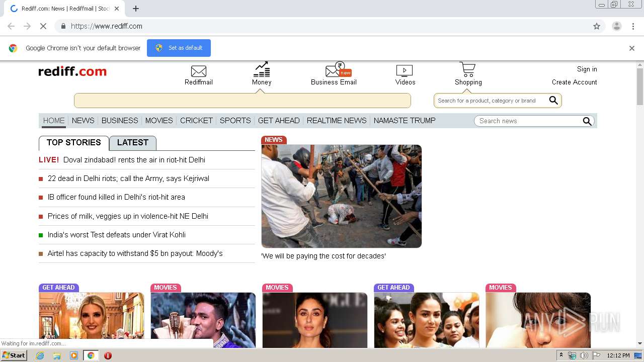
Task: Go forward using browser forward arrow
Action: [27, 26]
